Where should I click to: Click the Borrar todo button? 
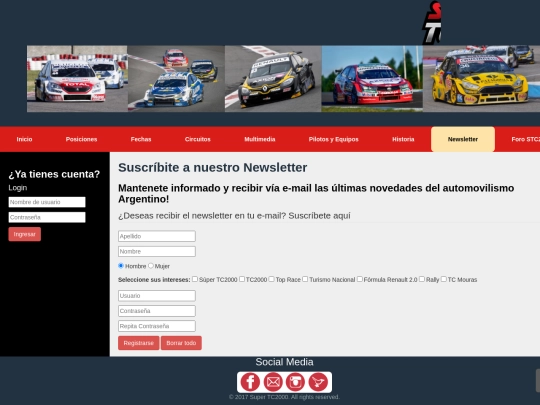(181, 343)
